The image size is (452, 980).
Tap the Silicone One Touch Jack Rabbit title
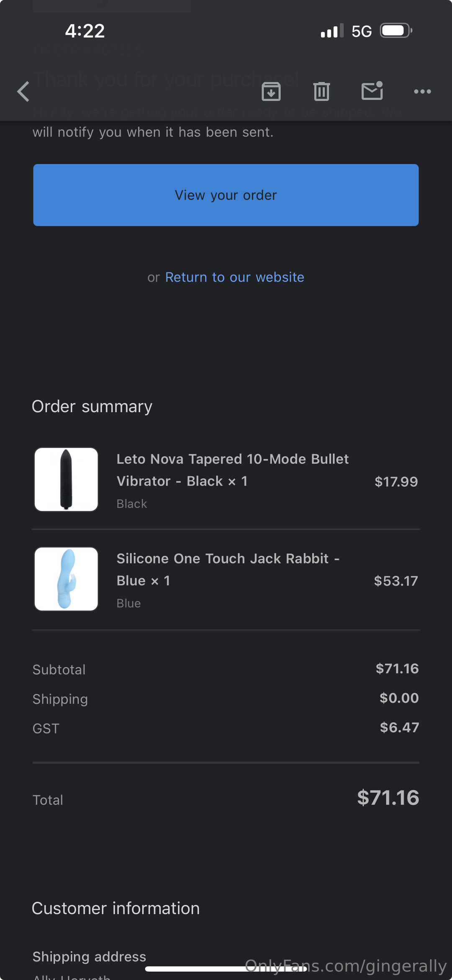228,569
